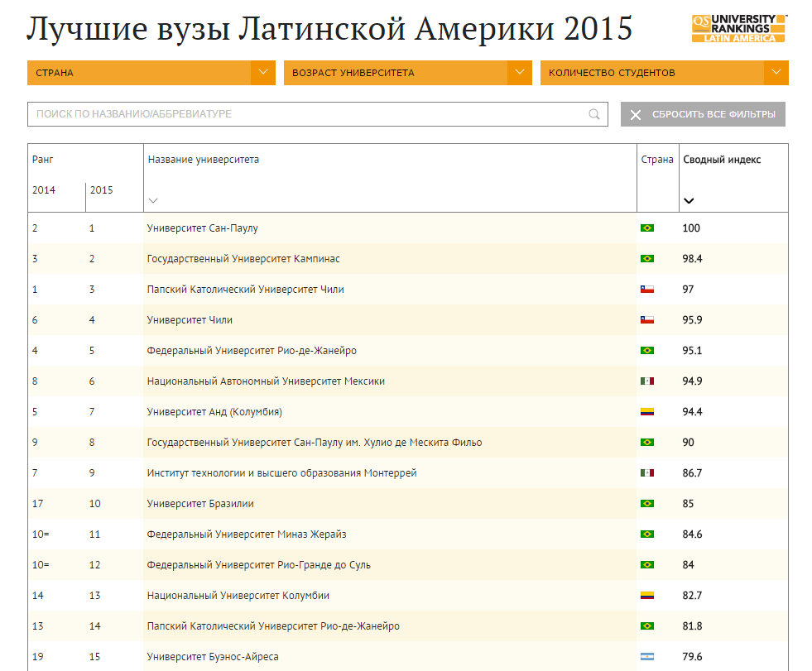Click 2014 rank 19 for Университет Буэнос-Айреса
Image resolution: width=812 pixels, height=671 pixels.
38,656
